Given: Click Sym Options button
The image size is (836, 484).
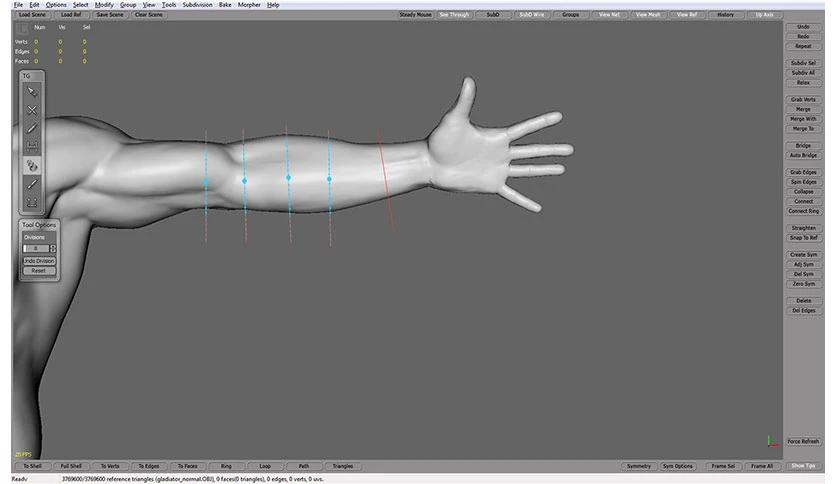Looking at the screenshot, I should [678, 466].
